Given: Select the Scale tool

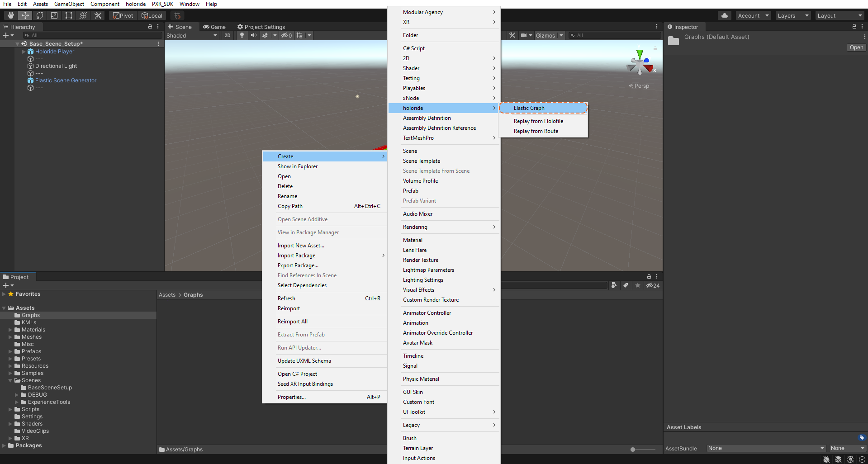Looking at the screenshot, I should tap(54, 15).
